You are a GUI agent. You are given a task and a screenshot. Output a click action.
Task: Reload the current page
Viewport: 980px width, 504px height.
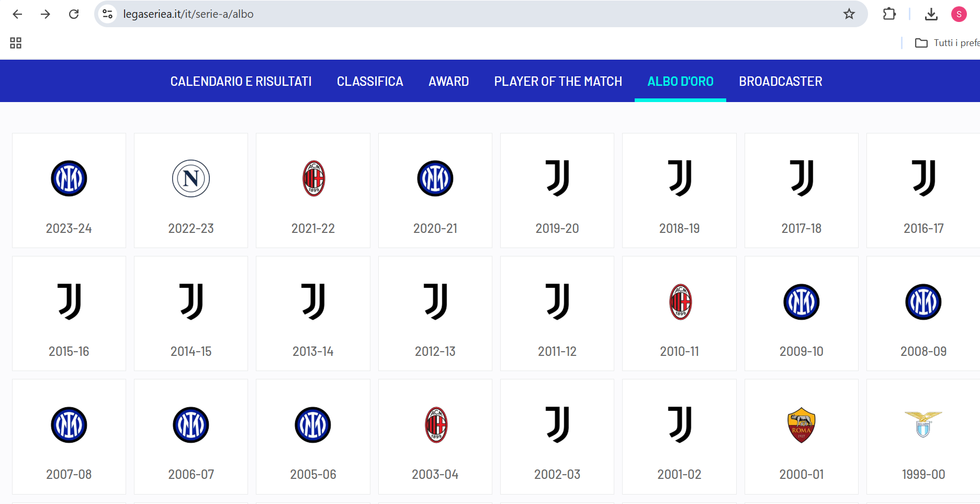pos(74,14)
